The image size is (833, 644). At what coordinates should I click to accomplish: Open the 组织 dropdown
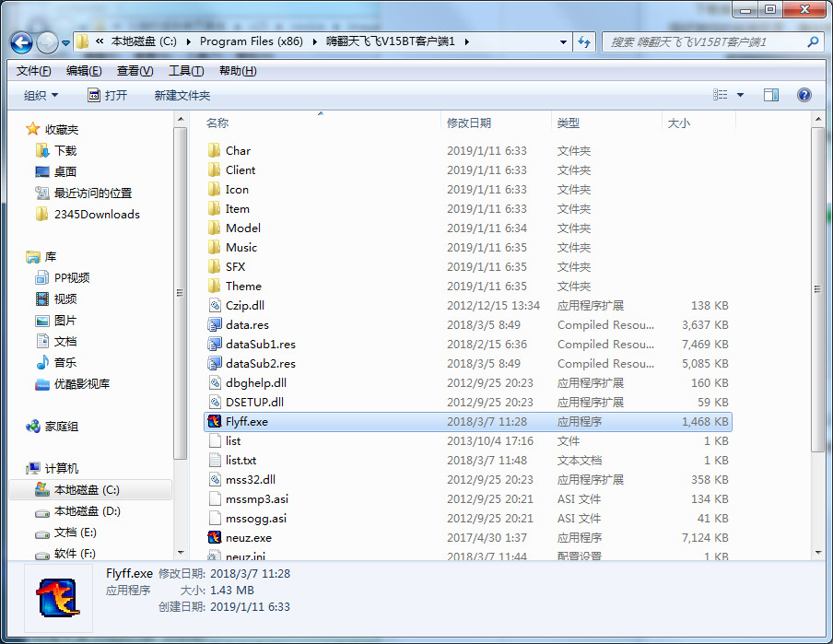tap(41, 95)
